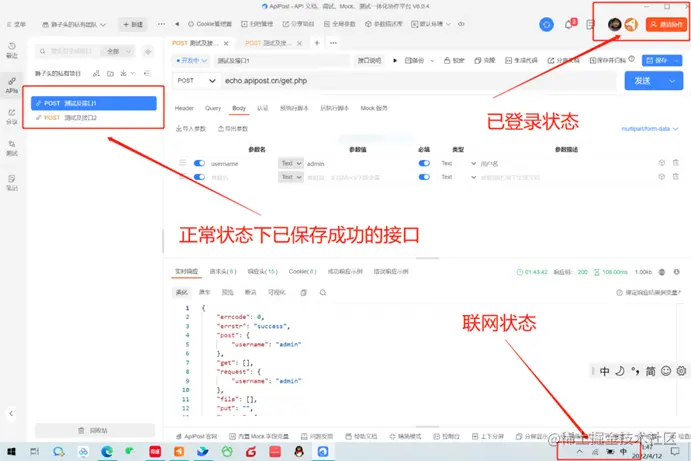The image size is (691, 461).
Task: Open the testing section in left sidebar
Action: [12, 148]
